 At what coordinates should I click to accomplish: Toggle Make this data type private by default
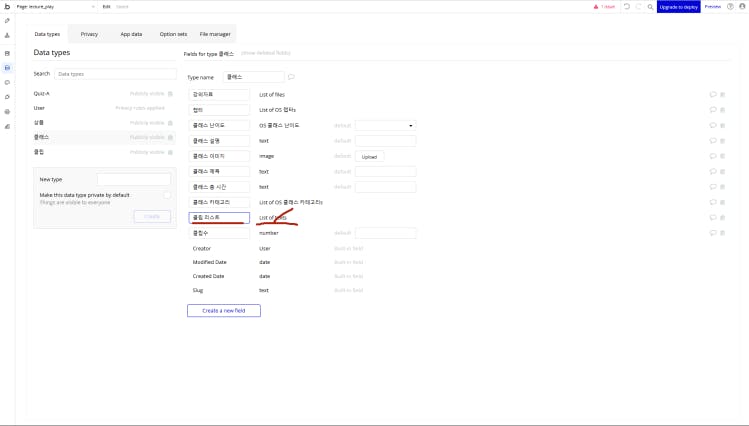point(167,195)
